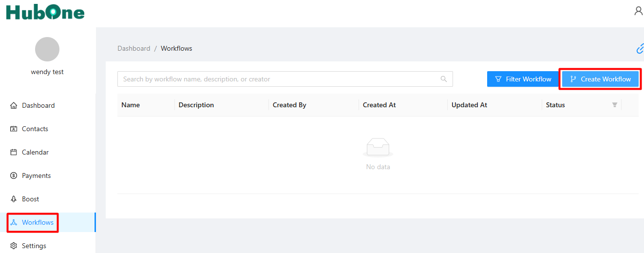Screen dimensions: 644x253
Task: Open the Workflows menu item
Action: click(x=48, y=222)
